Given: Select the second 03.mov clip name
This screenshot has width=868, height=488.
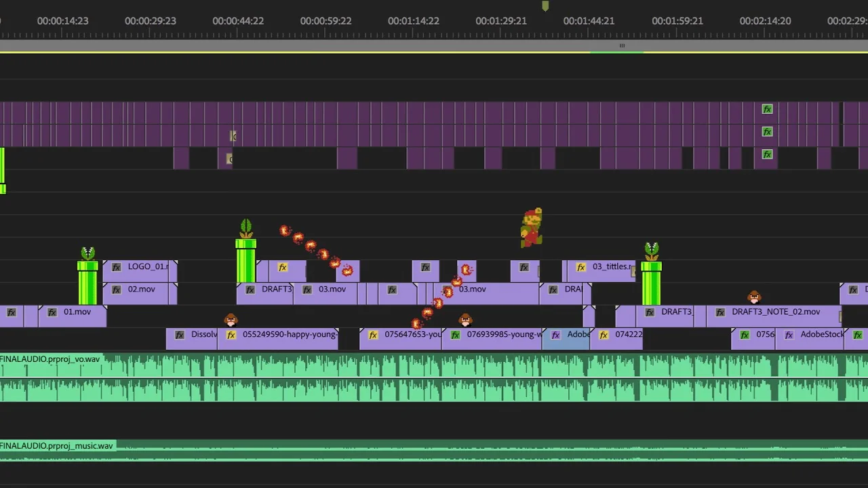Looking at the screenshot, I should (x=473, y=289).
